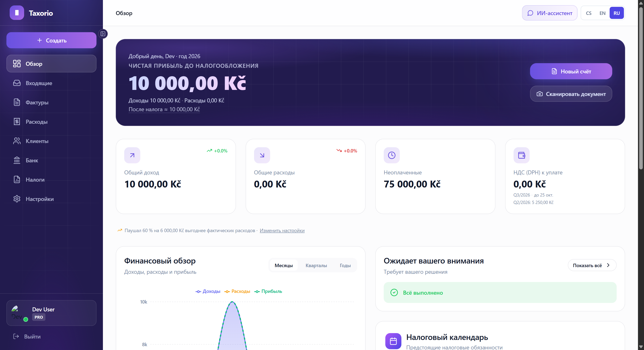Switch chart to Годы tab

pos(345,266)
